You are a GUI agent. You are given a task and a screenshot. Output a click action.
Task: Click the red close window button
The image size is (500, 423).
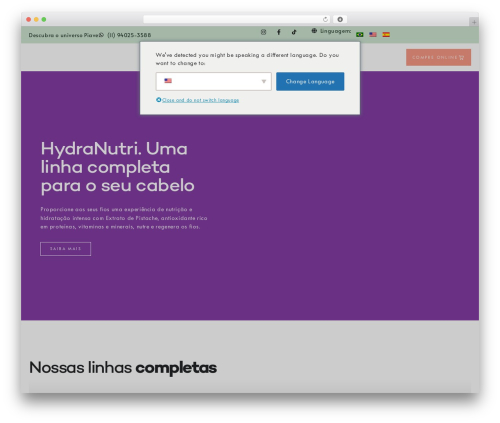click(29, 19)
